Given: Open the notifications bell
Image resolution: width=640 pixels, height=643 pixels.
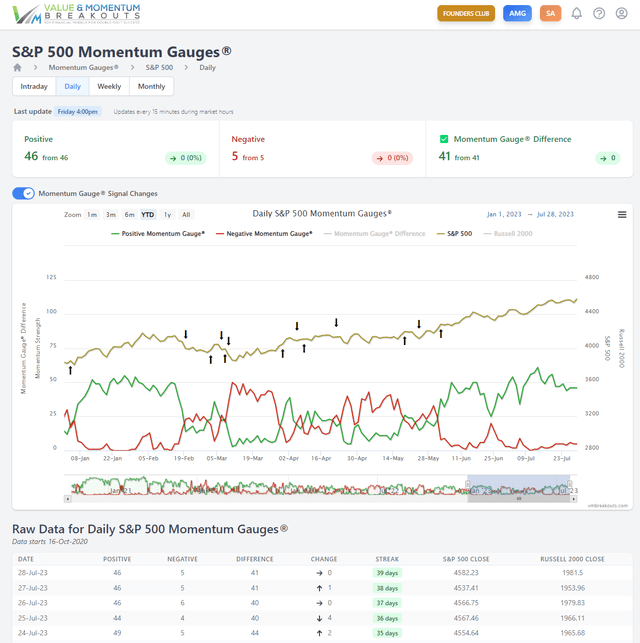Looking at the screenshot, I should click(577, 13).
